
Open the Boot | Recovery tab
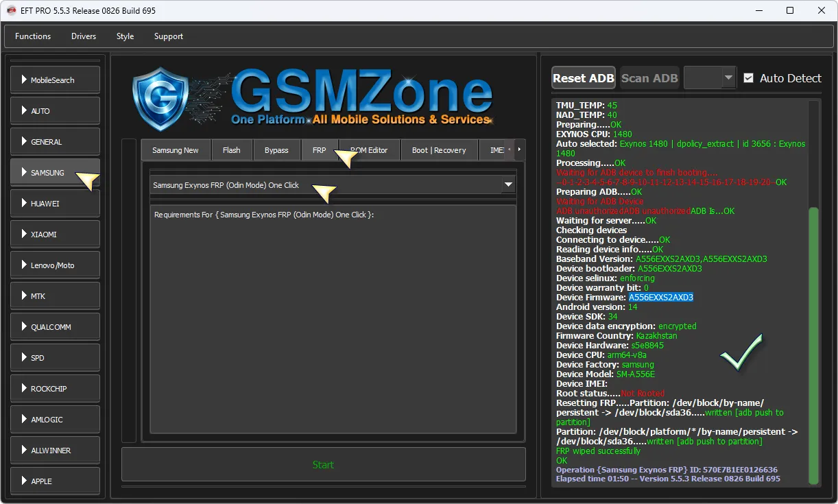tap(439, 150)
